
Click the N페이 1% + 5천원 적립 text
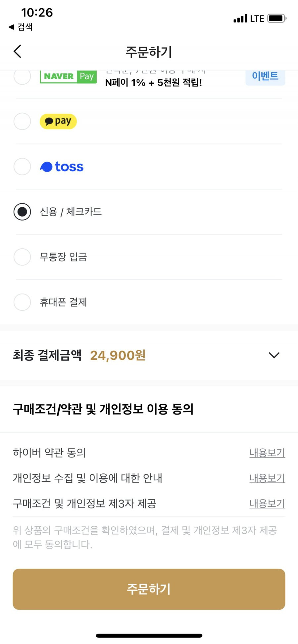pos(154,83)
